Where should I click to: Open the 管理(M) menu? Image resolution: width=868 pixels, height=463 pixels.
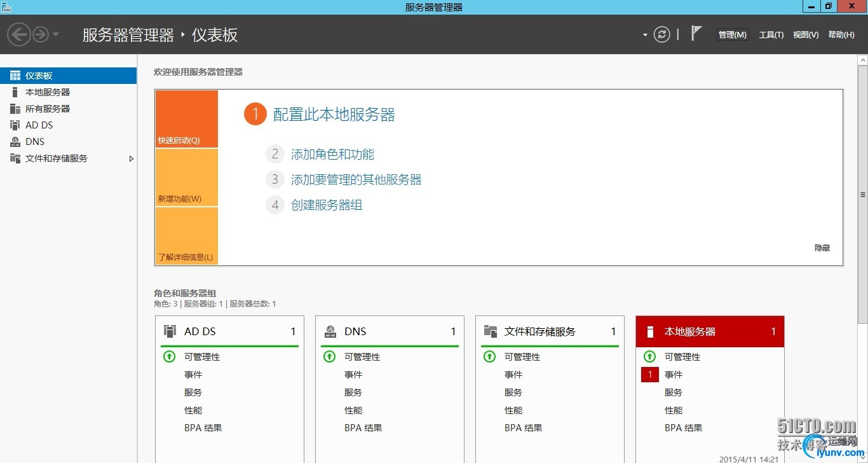733,35
